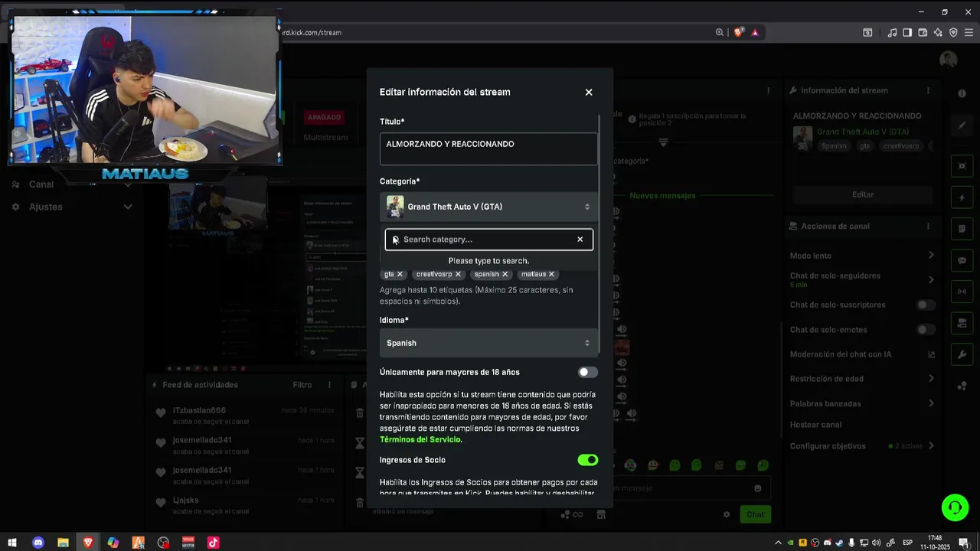Open Moderación del chat con IA
This screenshot has width=980, height=551.
pyautogui.click(x=863, y=354)
